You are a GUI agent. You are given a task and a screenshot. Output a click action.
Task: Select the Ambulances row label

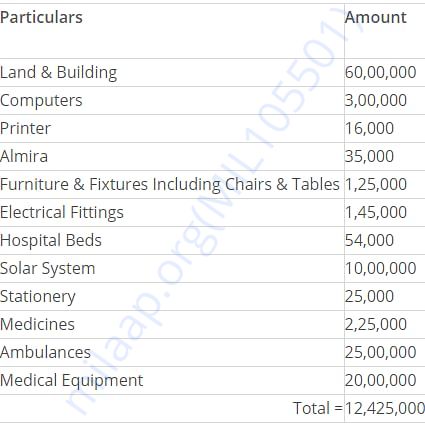45,352
